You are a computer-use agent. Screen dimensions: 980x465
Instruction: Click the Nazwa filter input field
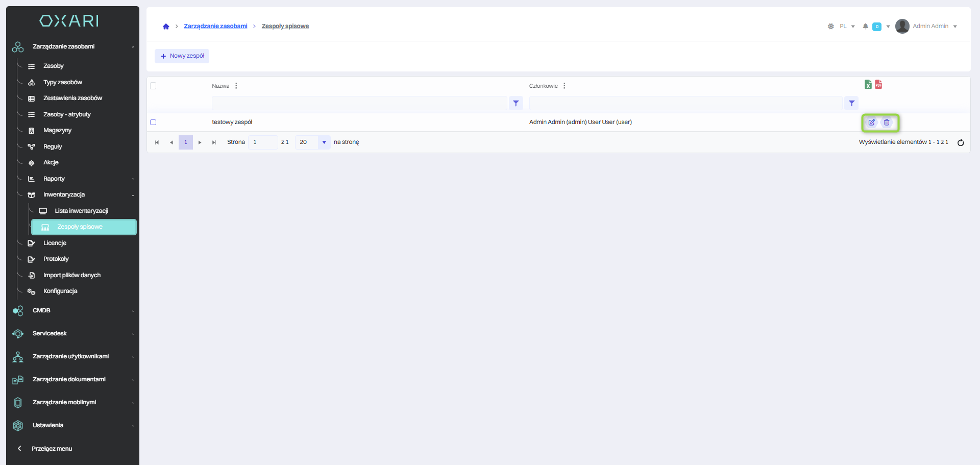click(359, 103)
